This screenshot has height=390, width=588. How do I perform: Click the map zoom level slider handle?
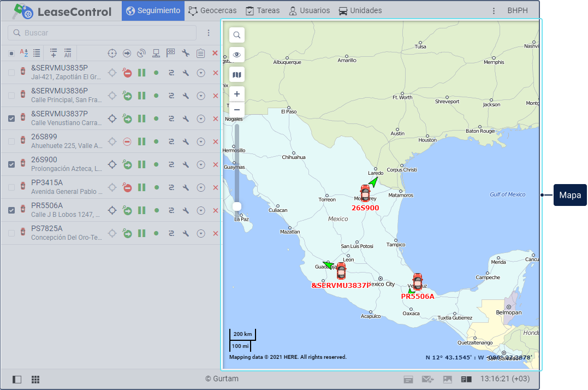tap(237, 206)
